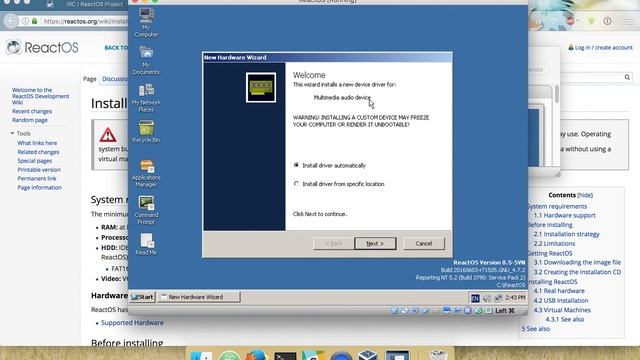The height and width of the screenshot is (360, 640).
Task: Click the disabled Back button in wizard
Action: 334,244
